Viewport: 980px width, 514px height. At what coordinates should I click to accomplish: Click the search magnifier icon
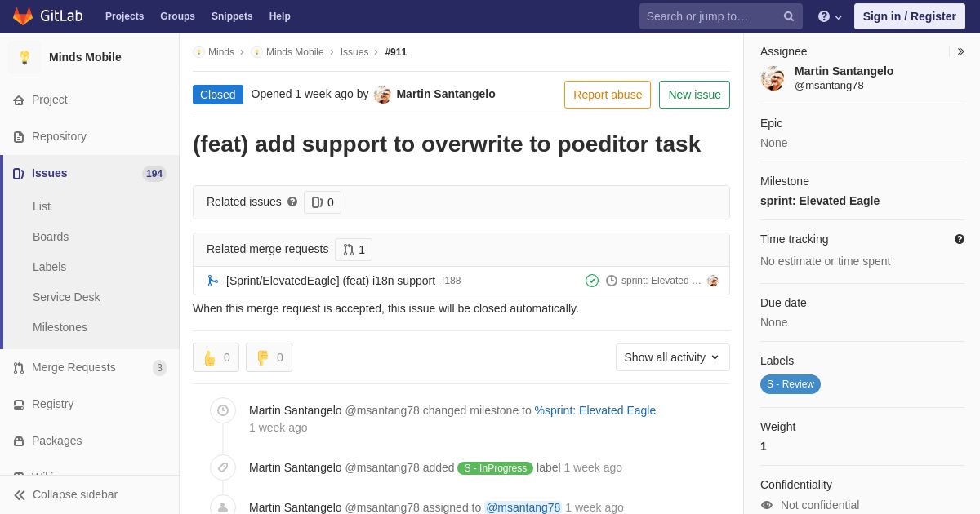(789, 16)
